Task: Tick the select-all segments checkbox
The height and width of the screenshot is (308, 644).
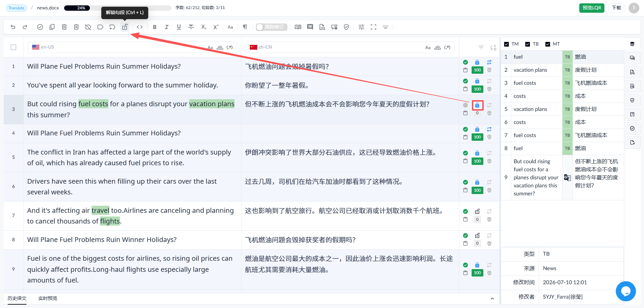Action: (13, 47)
